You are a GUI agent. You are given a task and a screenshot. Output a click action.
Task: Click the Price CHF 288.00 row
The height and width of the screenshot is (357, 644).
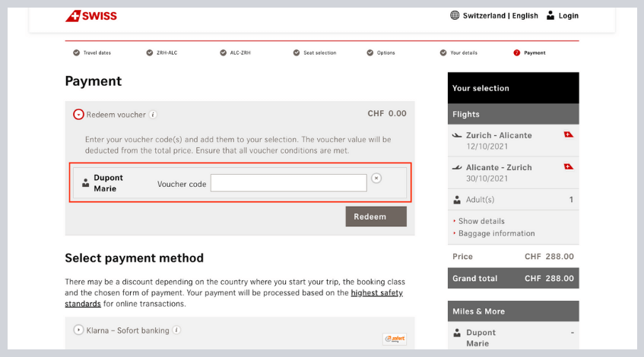(x=513, y=257)
